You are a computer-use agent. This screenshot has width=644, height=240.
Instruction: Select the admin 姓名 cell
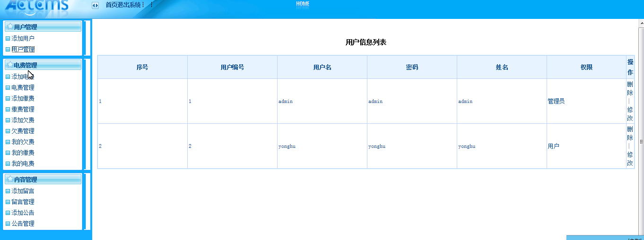502,101
